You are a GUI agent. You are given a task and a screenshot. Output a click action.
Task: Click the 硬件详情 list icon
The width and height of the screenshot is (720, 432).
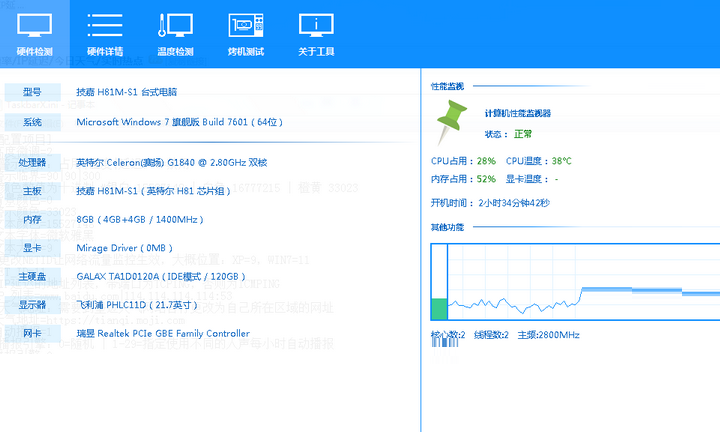(x=105, y=33)
